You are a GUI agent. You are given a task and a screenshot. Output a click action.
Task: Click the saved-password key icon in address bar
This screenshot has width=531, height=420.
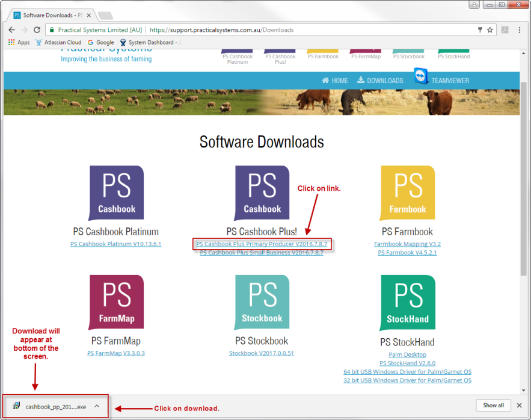coord(480,30)
